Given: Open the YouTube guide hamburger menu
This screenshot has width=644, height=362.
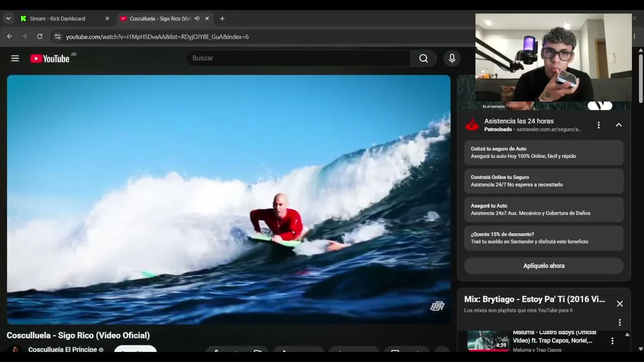Looking at the screenshot, I should pos(15,58).
